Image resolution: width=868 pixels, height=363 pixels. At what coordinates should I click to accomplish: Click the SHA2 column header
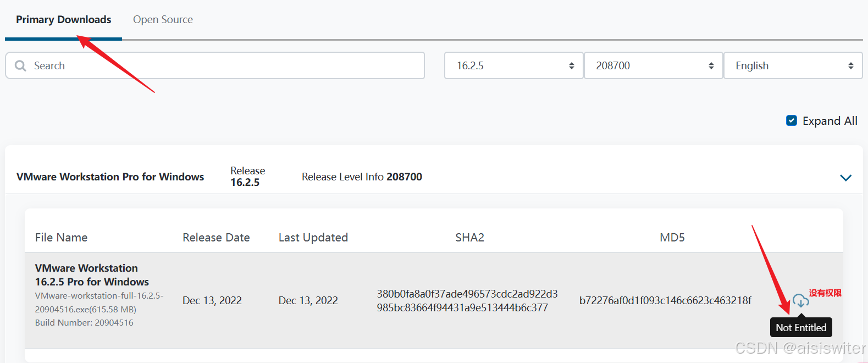[469, 238]
